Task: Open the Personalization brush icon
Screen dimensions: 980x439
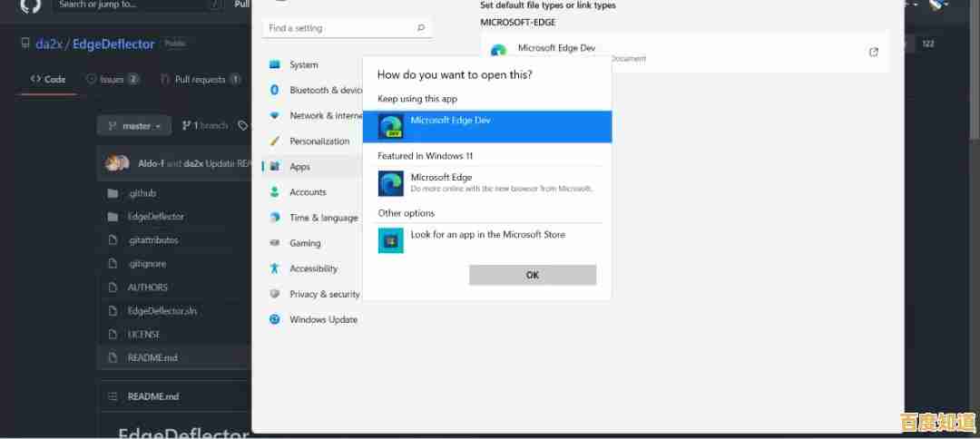Action: point(275,141)
